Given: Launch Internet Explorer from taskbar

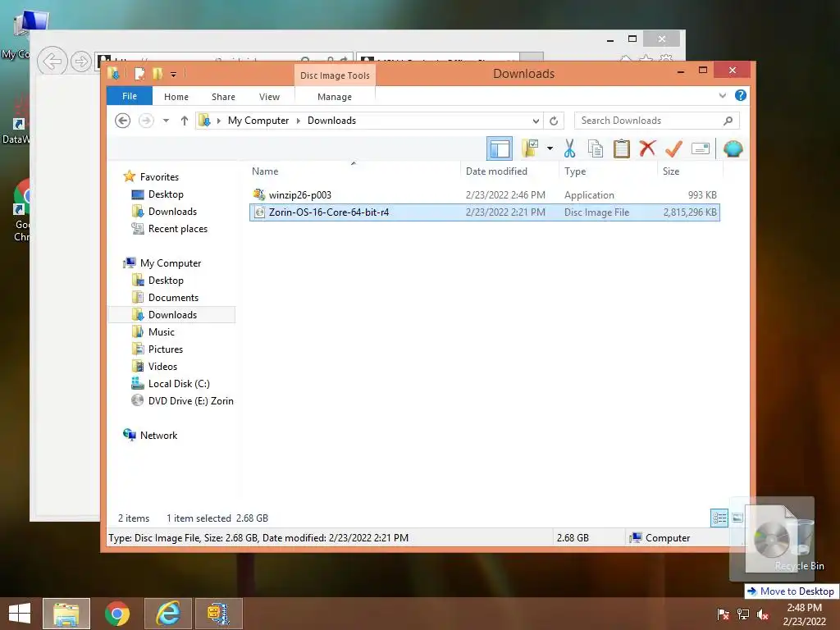Looking at the screenshot, I should 167,614.
